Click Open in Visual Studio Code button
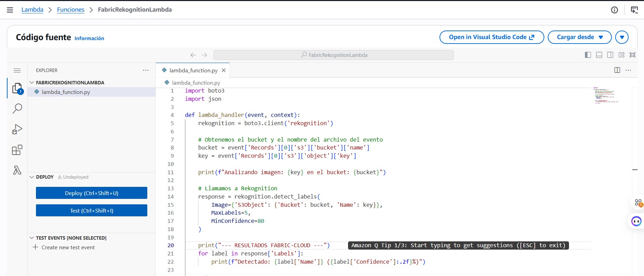Screen dimensions: 644x276 point(492,37)
